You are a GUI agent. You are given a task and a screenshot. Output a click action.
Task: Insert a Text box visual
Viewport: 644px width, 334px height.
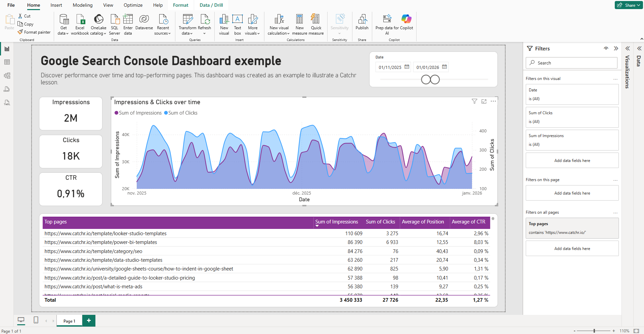tap(238, 24)
